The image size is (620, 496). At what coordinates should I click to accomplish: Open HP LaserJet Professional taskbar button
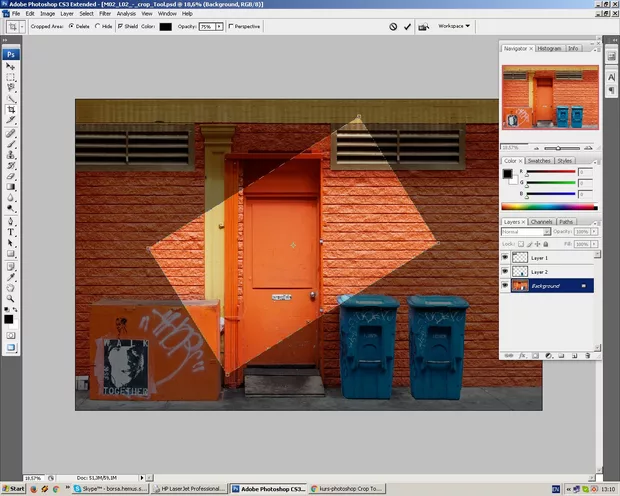pyautogui.click(x=189, y=489)
